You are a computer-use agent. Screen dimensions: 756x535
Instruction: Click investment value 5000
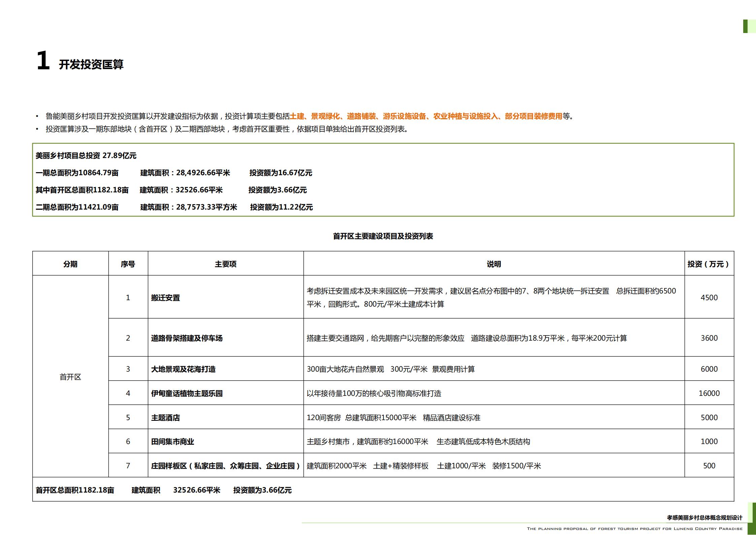[709, 417]
